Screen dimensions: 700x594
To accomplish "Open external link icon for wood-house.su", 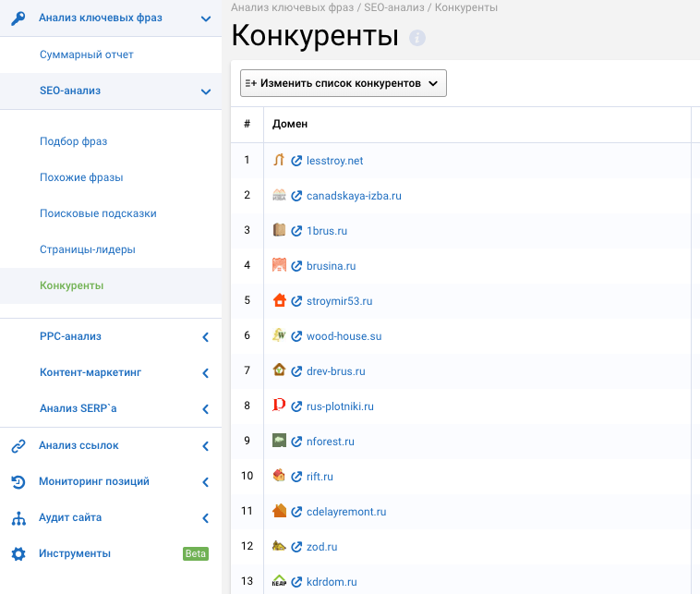I will pyautogui.click(x=296, y=336).
